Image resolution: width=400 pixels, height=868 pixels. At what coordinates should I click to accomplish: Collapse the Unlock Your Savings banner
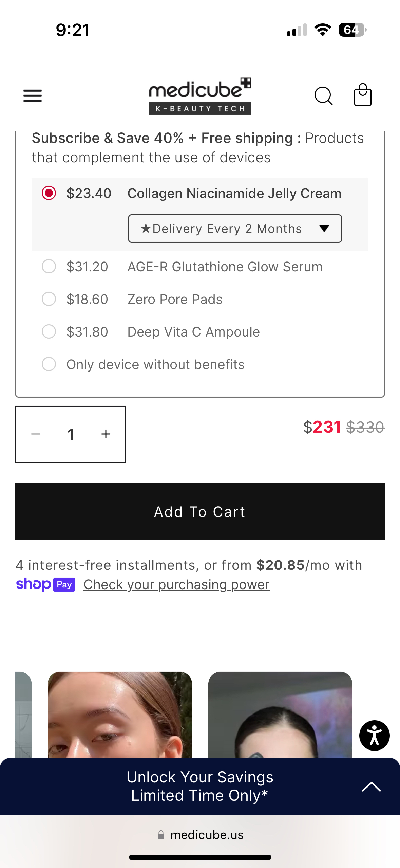click(x=371, y=787)
